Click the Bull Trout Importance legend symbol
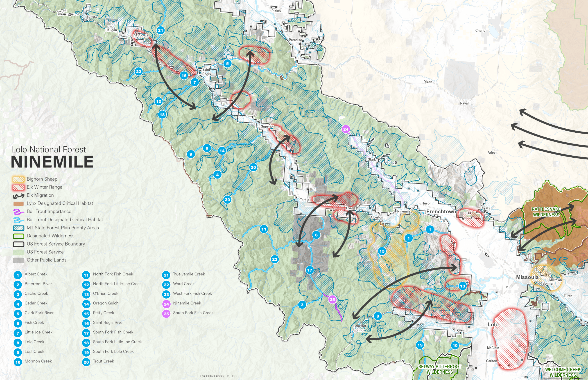588x380 pixels. [x=18, y=212]
